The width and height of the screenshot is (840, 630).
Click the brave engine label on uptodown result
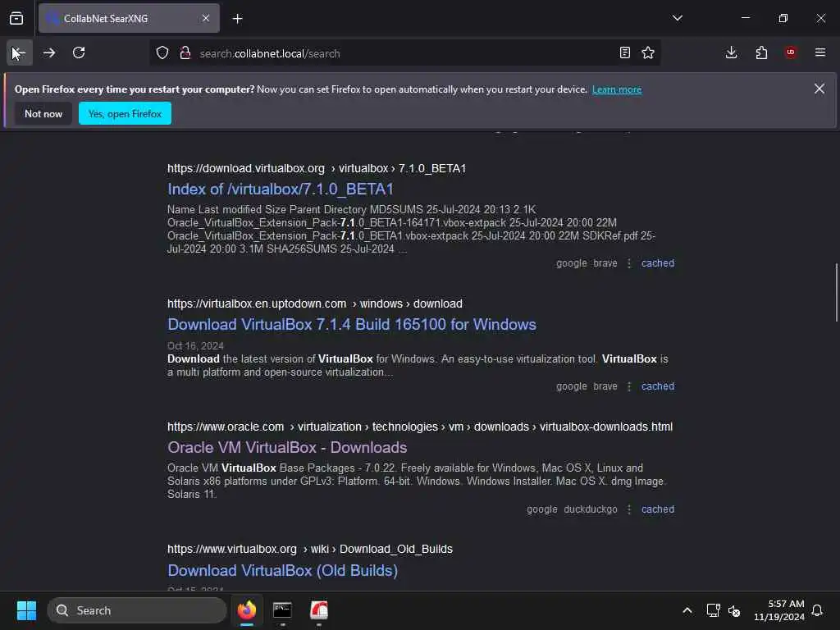(x=605, y=386)
